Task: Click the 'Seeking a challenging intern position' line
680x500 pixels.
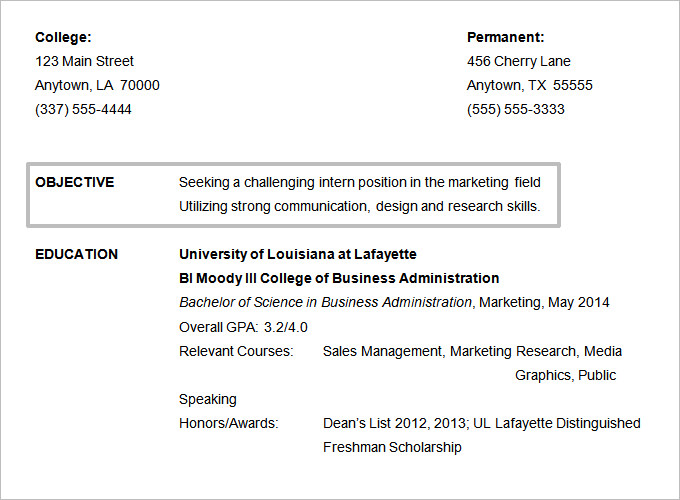Action: pyautogui.click(x=359, y=182)
